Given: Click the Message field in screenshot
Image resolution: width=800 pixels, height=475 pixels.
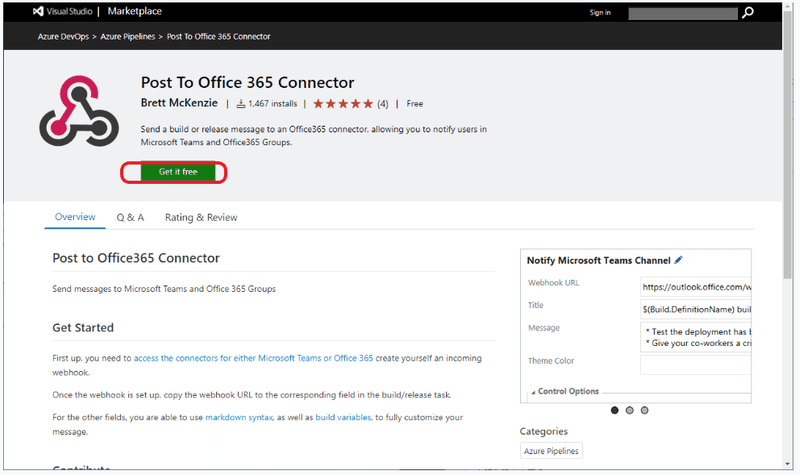Looking at the screenshot, I should 695,337.
